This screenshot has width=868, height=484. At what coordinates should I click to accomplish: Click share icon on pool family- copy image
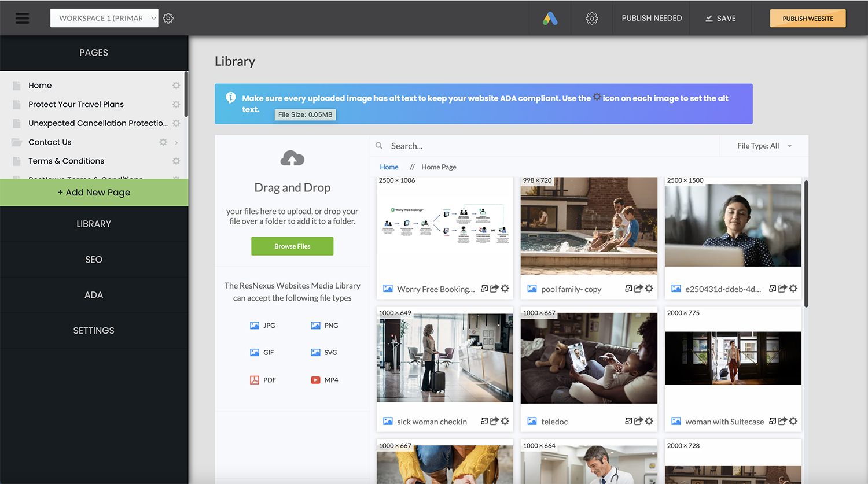(638, 289)
